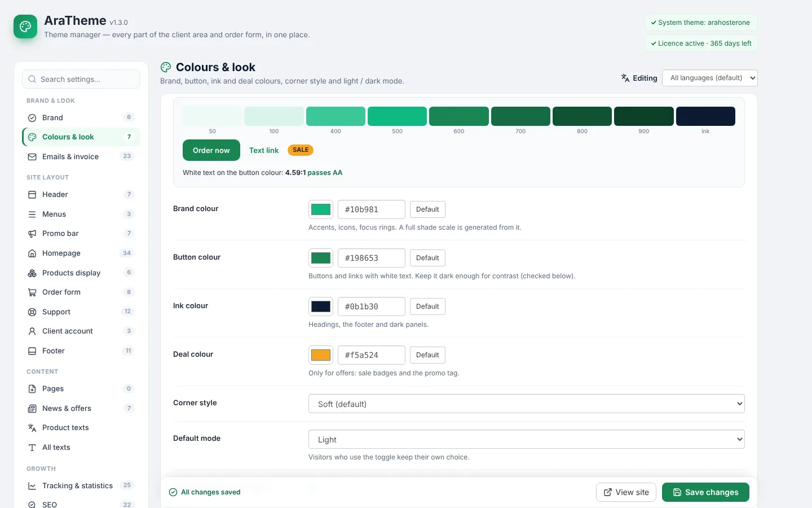The image size is (812, 508).
Task: Click the Licence active 365 days left badge
Action: (701, 43)
